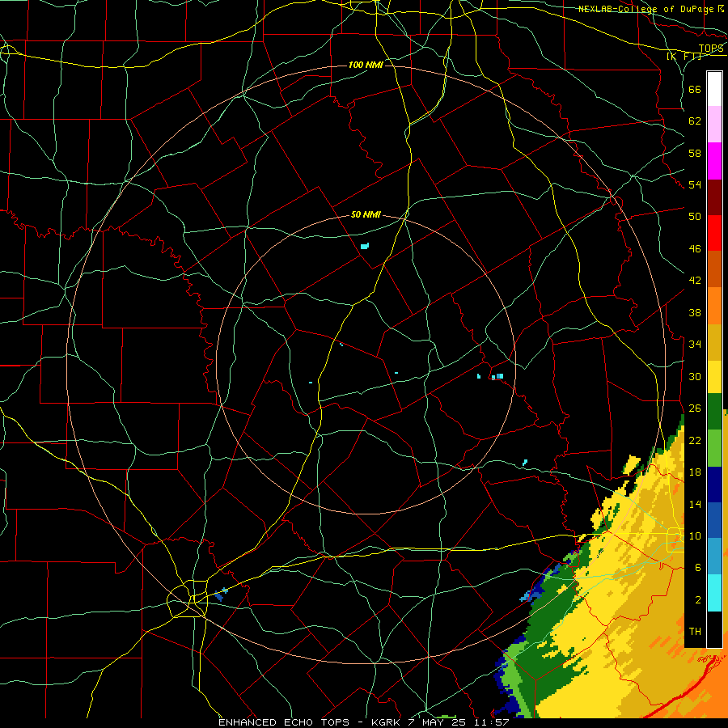Click the navy blue legend swatch

[x=714, y=485]
